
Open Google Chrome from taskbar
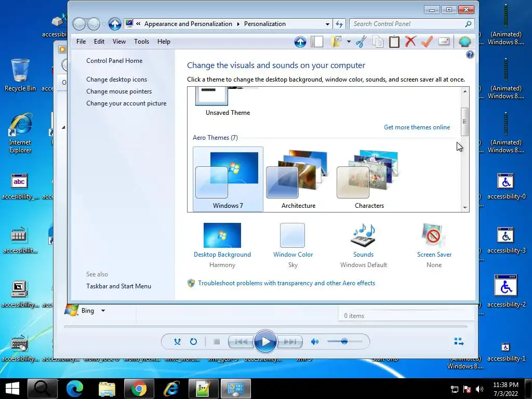[x=139, y=389]
